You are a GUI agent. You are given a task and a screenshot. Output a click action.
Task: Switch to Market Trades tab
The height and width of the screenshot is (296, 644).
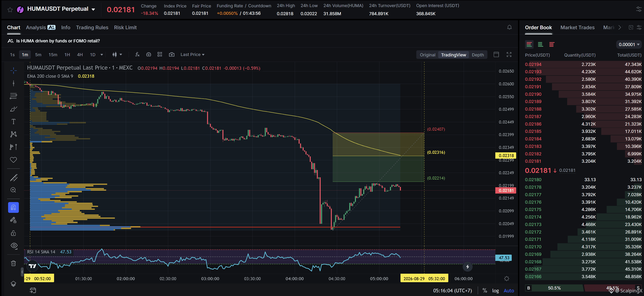578,28
